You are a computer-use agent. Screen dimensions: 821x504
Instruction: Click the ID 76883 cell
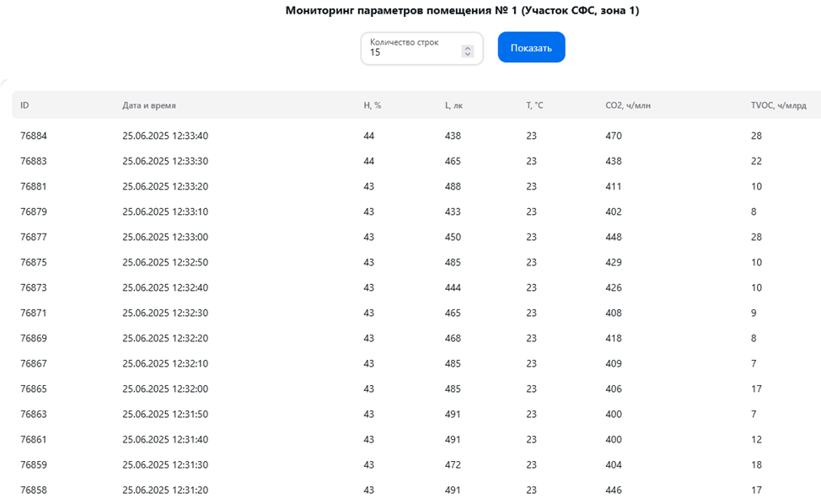tap(33, 161)
